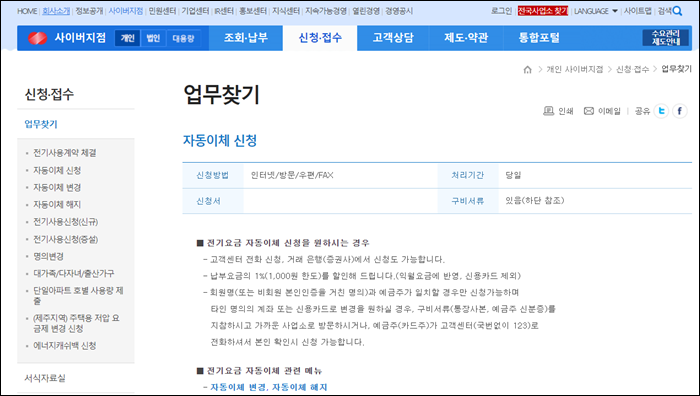The width and height of the screenshot is (700, 396).
Task: Open 전기사용신청(신규) in sidebar
Action: (x=66, y=222)
